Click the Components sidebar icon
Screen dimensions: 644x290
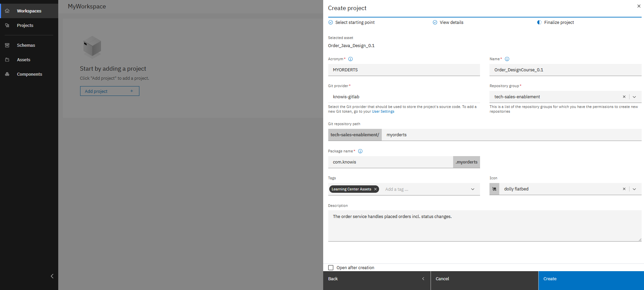pyautogui.click(x=7, y=74)
